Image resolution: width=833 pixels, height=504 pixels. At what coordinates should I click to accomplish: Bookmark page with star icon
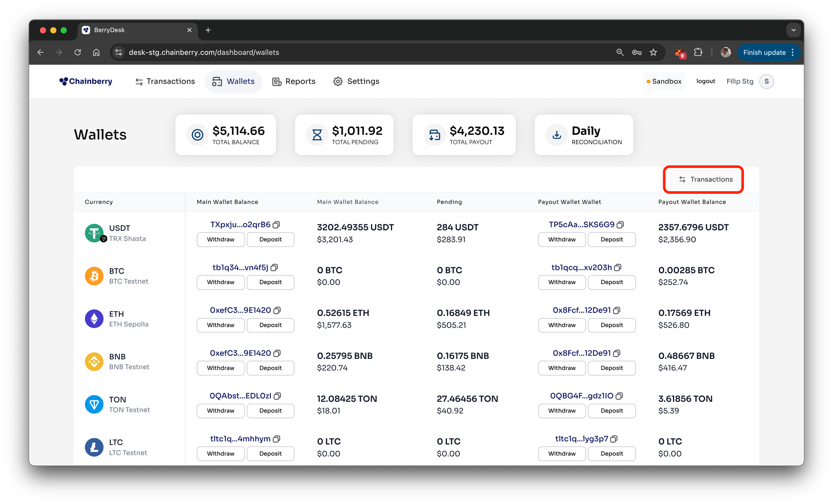coord(653,52)
